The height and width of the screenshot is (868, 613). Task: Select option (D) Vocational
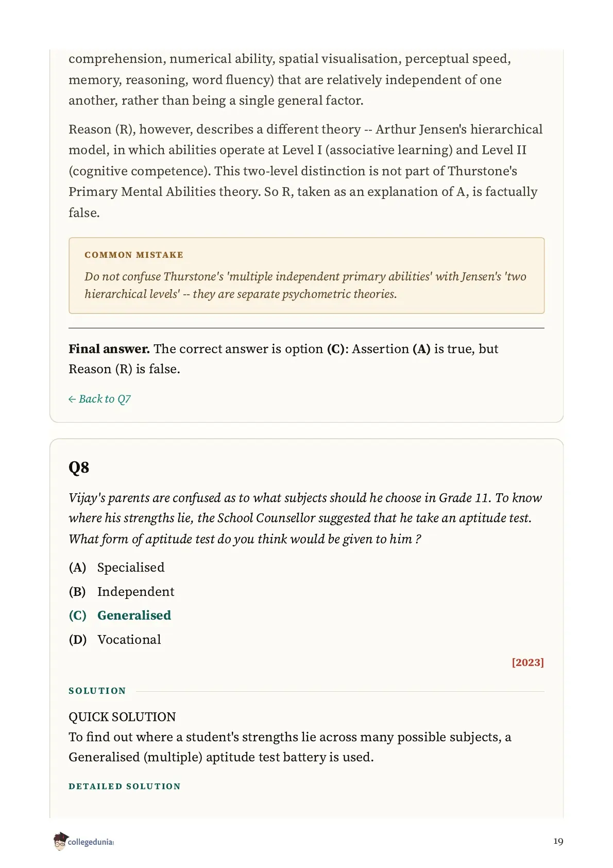click(115, 640)
